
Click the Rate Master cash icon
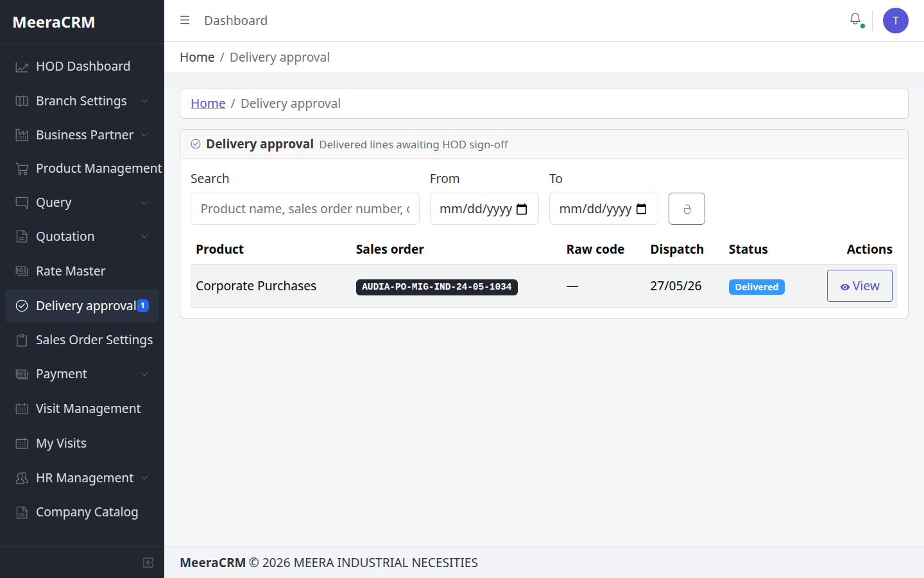(x=22, y=271)
